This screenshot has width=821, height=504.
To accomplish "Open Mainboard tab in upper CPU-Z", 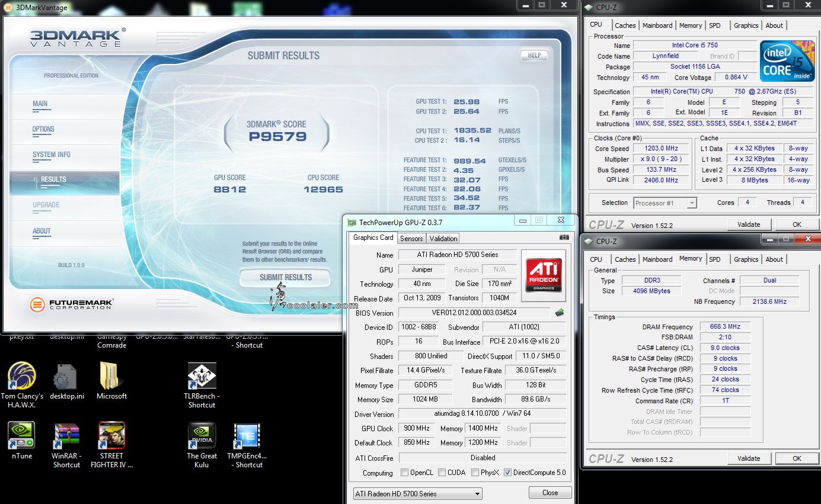I will point(657,25).
